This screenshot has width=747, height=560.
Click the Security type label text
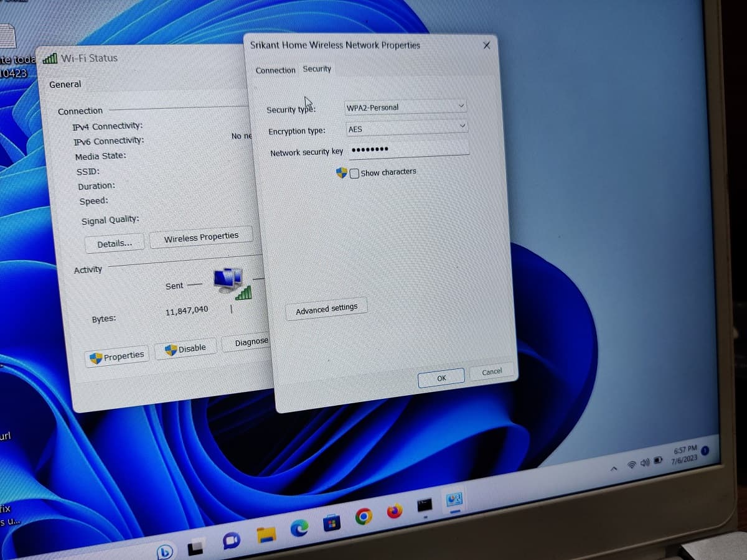coord(291,110)
